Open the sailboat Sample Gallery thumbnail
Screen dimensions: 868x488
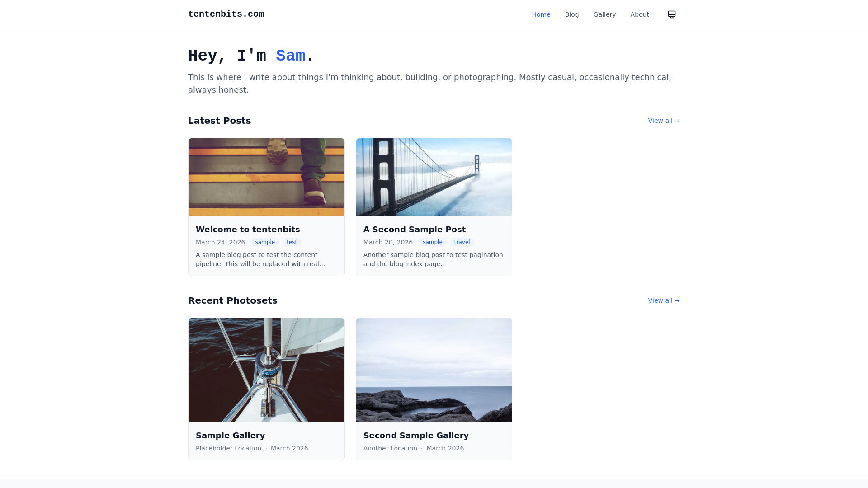(266, 370)
